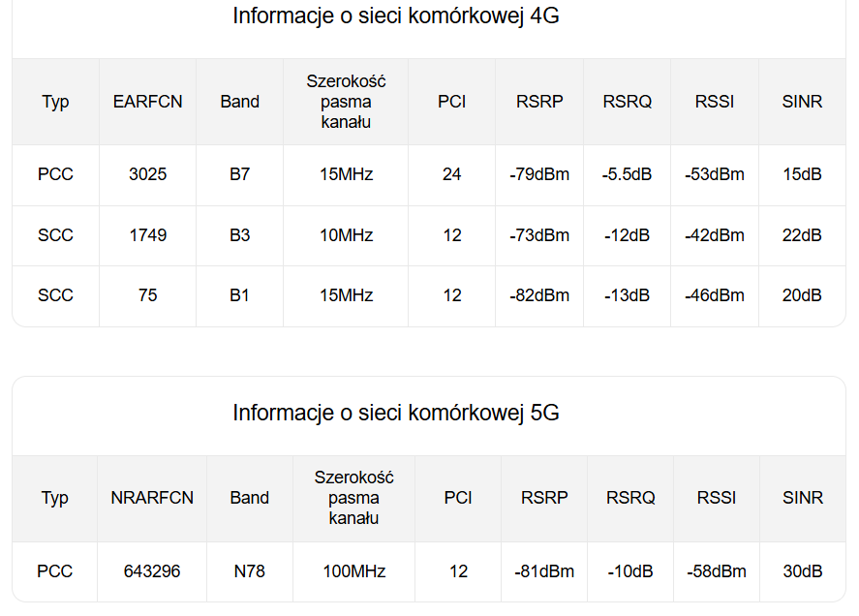The image size is (859, 616).
Task: Click the -5.5dB RSRQ value
Action: pos(627,175)
